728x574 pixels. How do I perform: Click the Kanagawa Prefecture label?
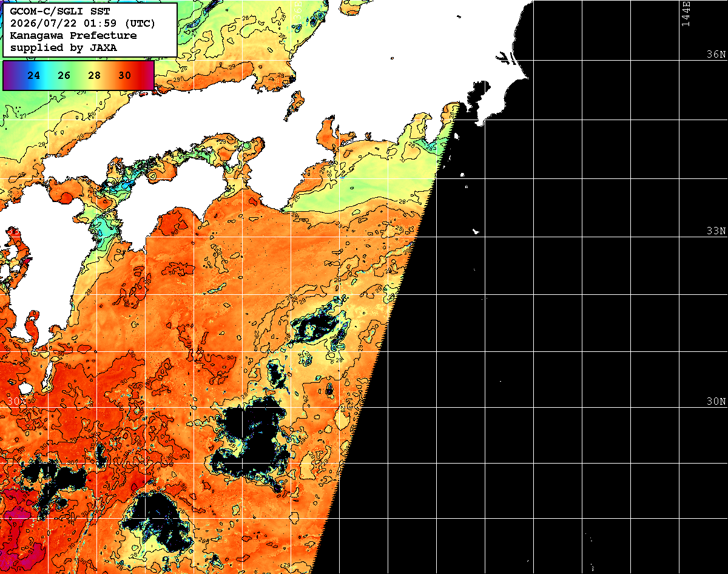tap(73, 36)
